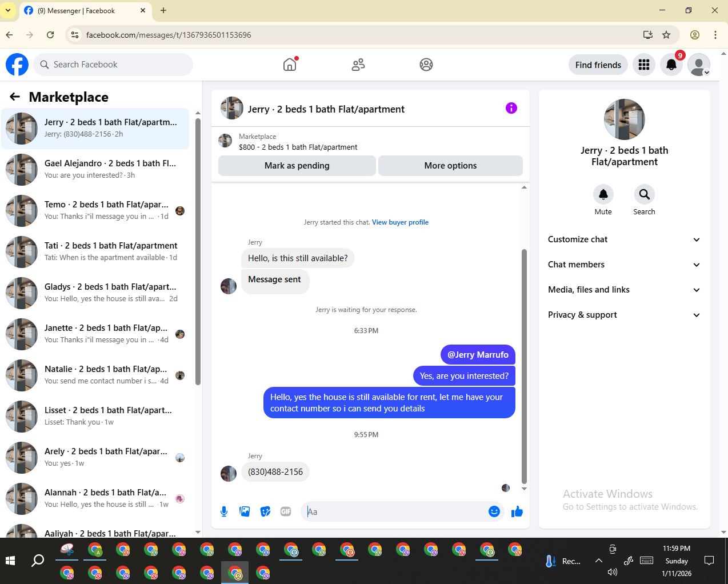The height and width of the screenshot is (584, 728).
Task: Open Natalie conversation
Action: [95, 375]
